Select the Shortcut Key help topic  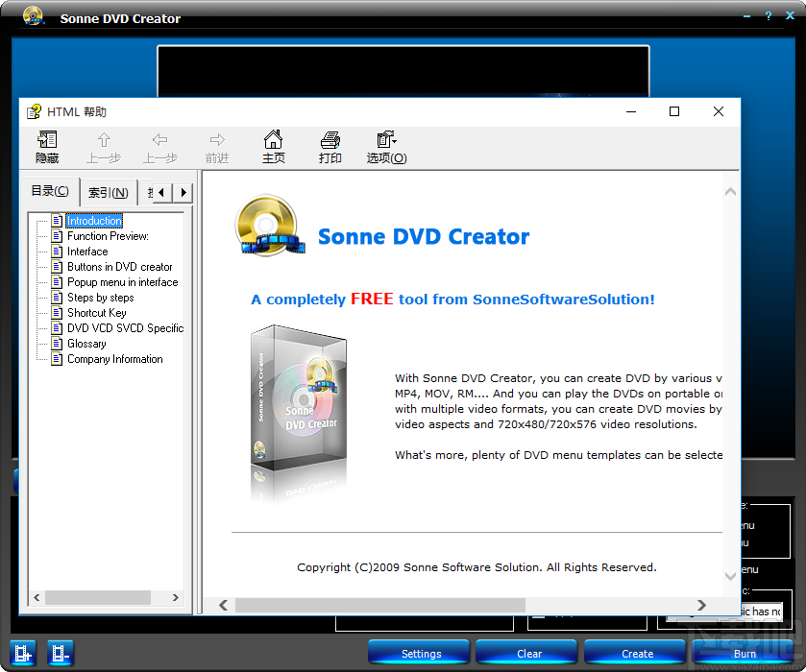click(98, 313)
